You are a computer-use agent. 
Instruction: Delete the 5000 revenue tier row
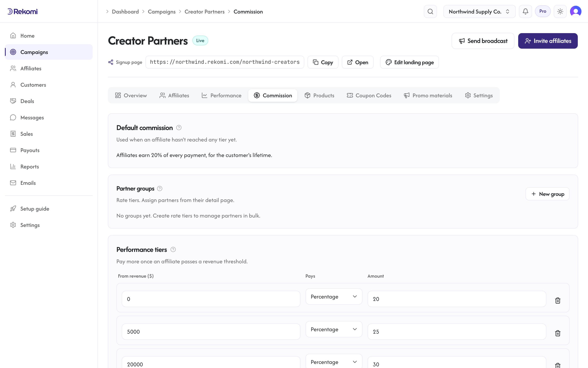point(558,333)
